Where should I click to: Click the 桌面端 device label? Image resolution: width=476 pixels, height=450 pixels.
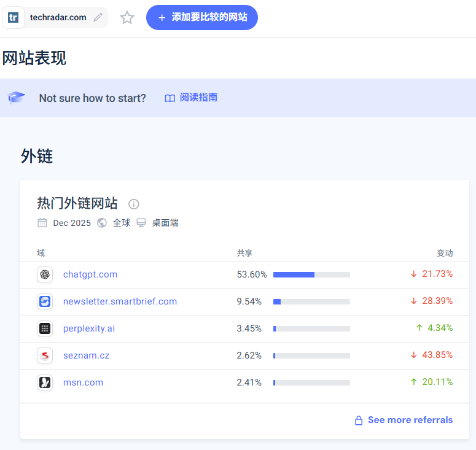tap(165, 223)
